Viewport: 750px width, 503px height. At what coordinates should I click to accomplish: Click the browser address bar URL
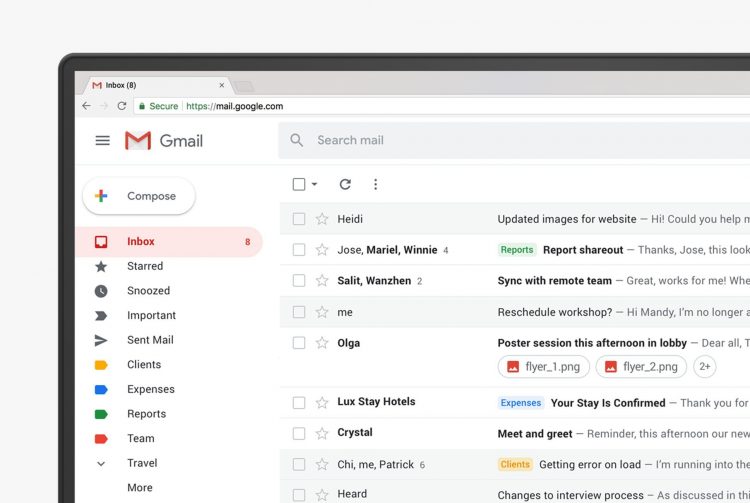(x=234, y=106)
